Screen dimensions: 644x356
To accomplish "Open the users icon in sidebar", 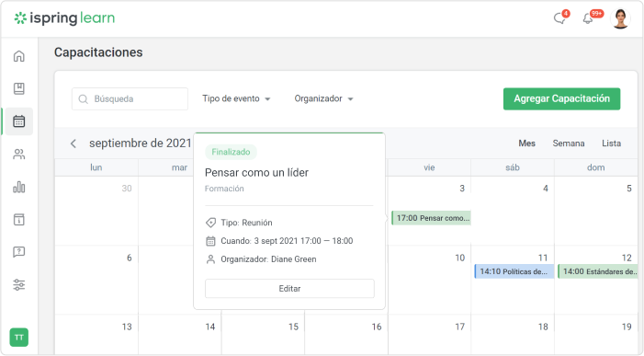I will click(x=19, y=155).
